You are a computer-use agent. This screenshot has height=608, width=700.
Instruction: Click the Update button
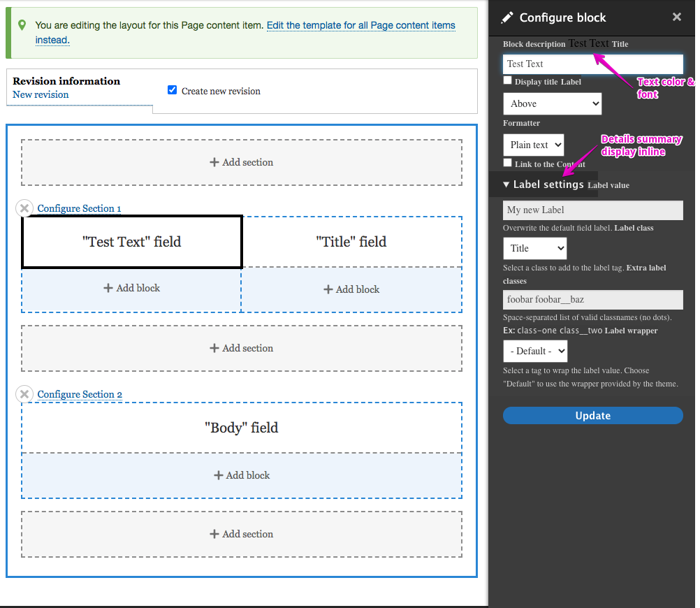click(592, 415)
